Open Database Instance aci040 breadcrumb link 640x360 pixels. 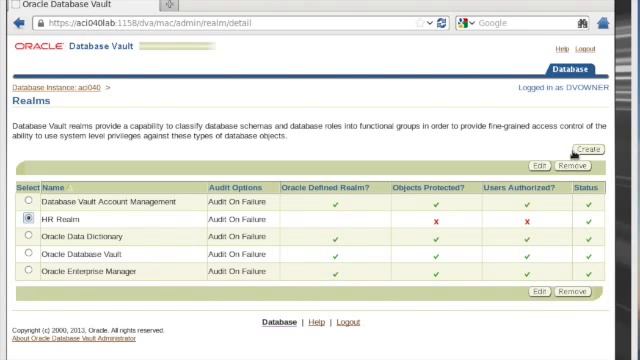[x=56, y=87]
